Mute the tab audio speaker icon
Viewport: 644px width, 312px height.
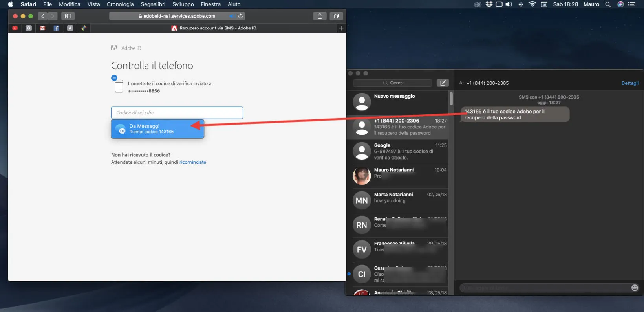[231, 16]
